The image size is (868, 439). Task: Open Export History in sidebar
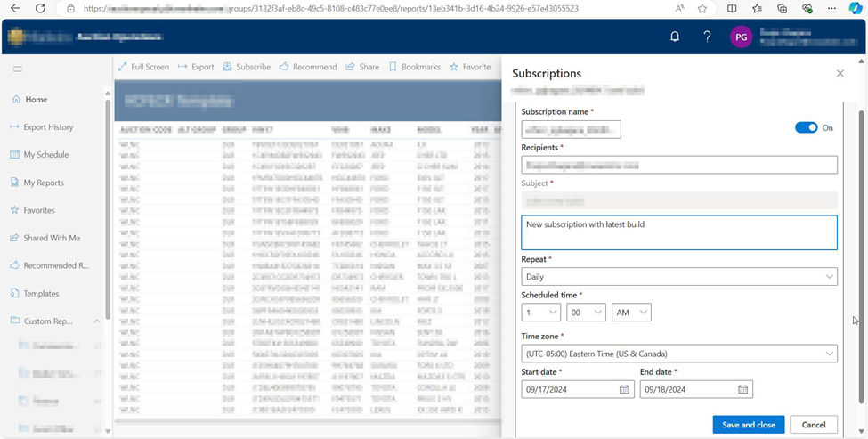pyautogui.click(x=42, y=127)
